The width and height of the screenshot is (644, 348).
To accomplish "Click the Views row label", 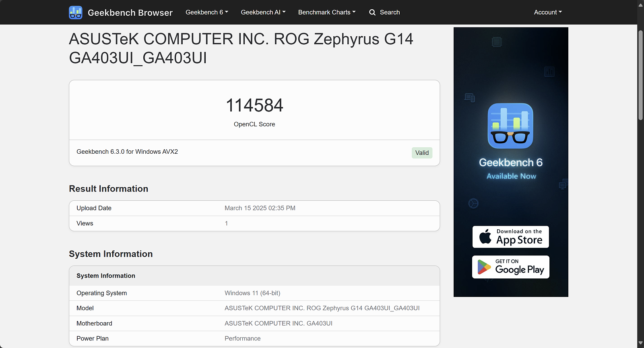I will pyautogui.click(x=85, y=223).
